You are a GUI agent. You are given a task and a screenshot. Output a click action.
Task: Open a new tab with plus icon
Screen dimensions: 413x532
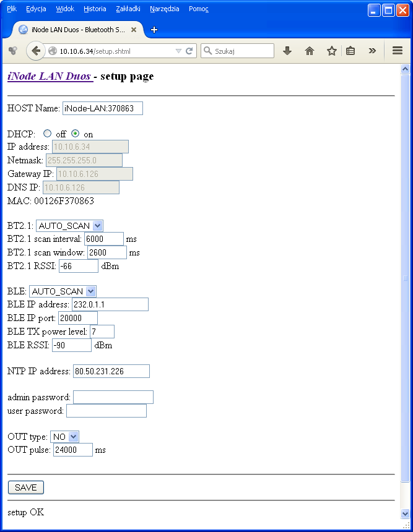(154, 30)
